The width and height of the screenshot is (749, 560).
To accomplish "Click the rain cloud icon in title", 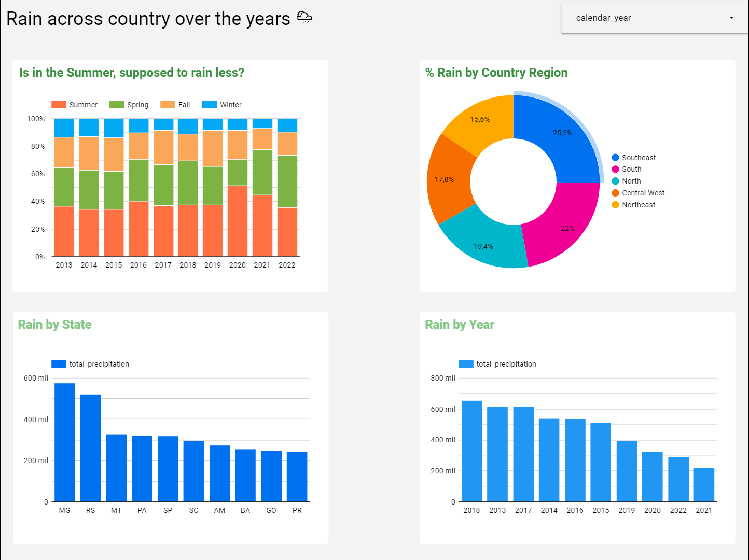I will [x=304, y=18].
